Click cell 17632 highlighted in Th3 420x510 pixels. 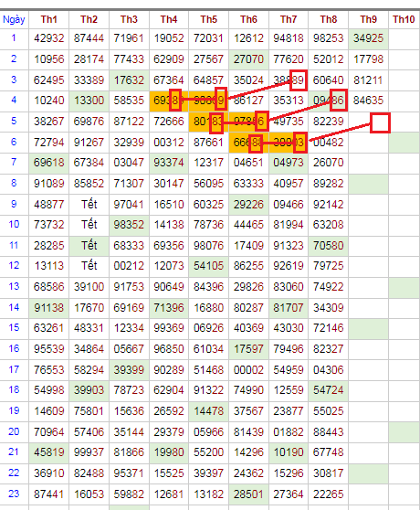pyautogui.click(x=129, y=80)
